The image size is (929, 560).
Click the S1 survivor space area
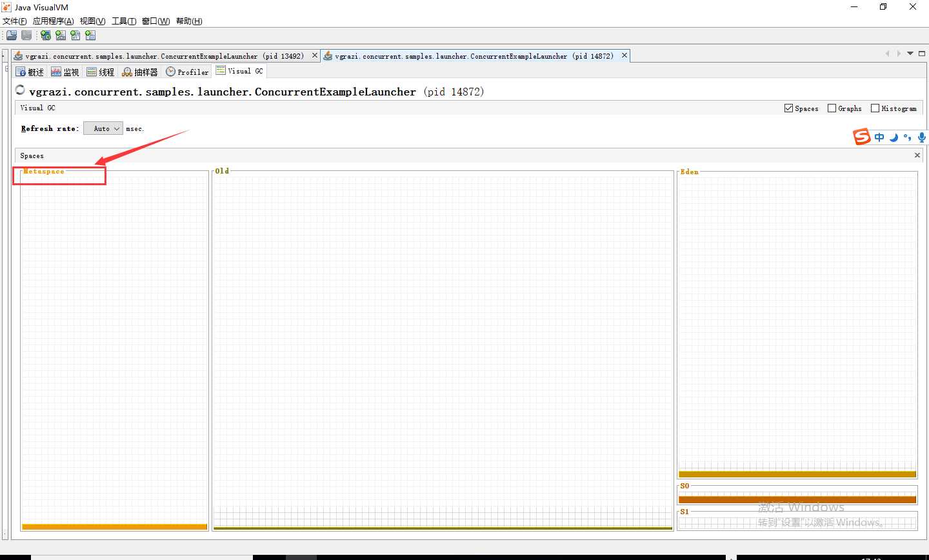point(797,521)
